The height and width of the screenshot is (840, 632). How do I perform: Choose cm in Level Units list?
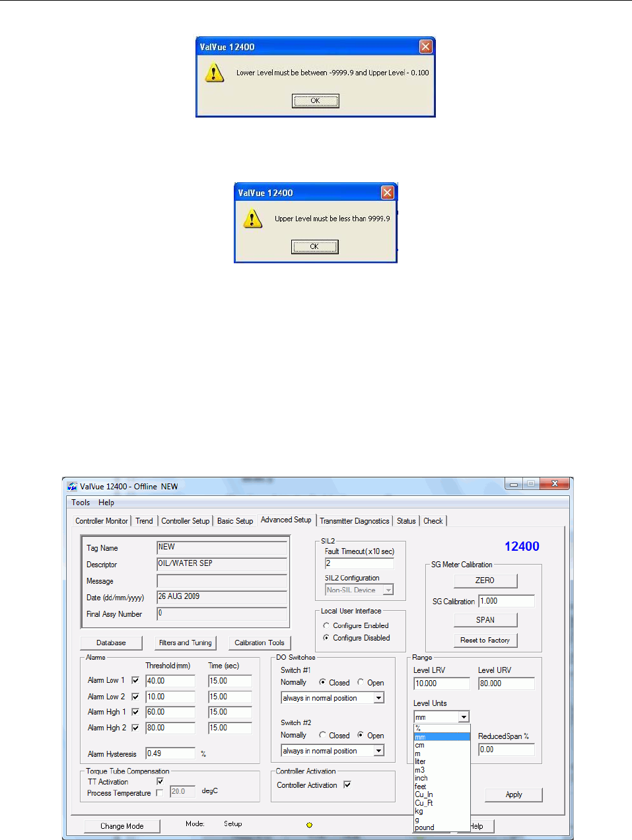pos(442,745)
